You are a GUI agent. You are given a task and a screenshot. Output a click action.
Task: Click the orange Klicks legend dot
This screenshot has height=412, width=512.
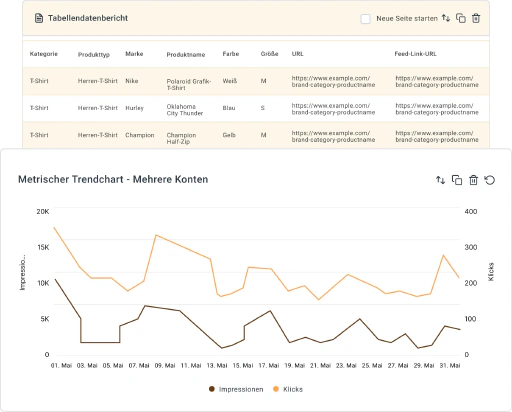(276, 389)
